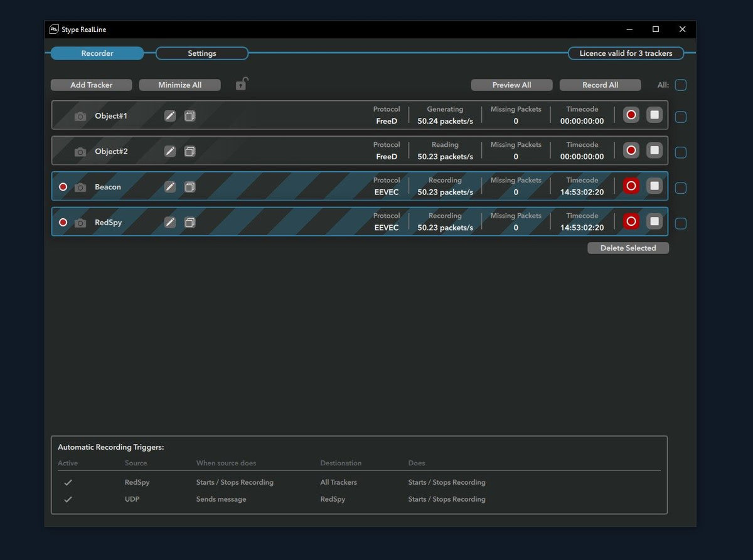Image resolution: width=753 pixels, height=560 pixels.
Task: Start recording on Object#2
Action: click(631, 151)
